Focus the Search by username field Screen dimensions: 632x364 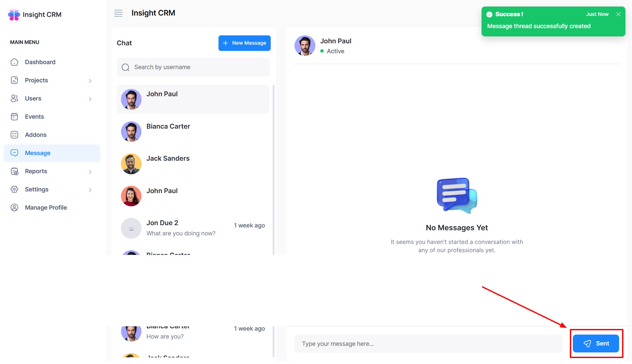(198, 67)
